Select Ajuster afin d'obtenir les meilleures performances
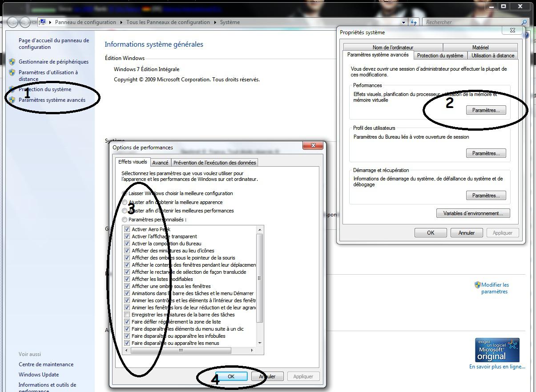This screenshot has width=536, height=392. pyautogui.click(x=125, y=211)
